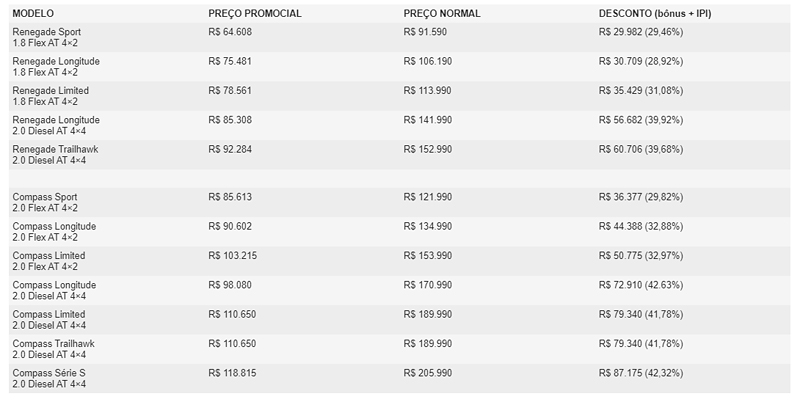Click promotional price R$ 64.608

coord(230,32)
